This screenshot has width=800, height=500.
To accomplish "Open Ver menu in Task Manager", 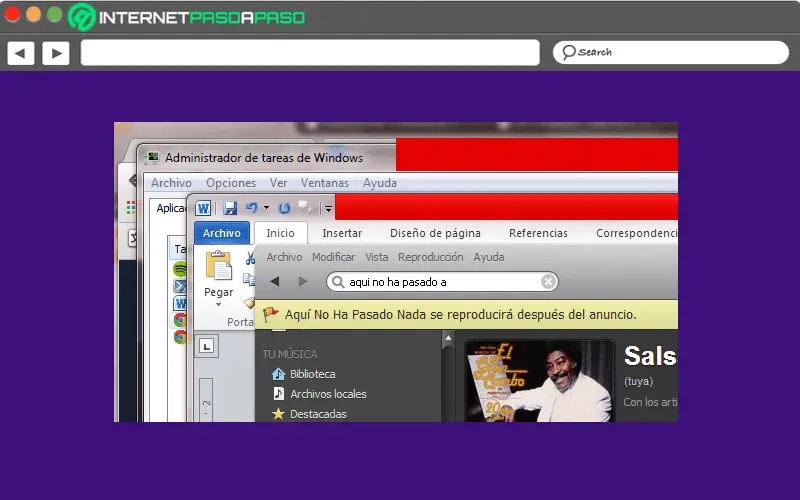I will coord(278,183).
